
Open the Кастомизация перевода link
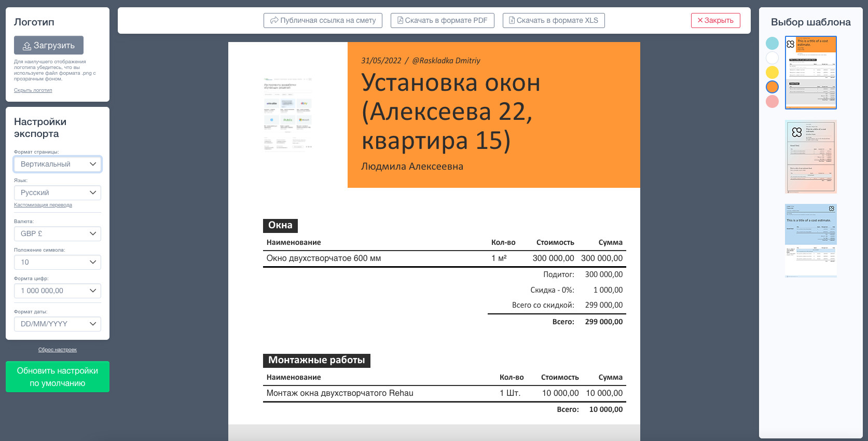[43, 205]
